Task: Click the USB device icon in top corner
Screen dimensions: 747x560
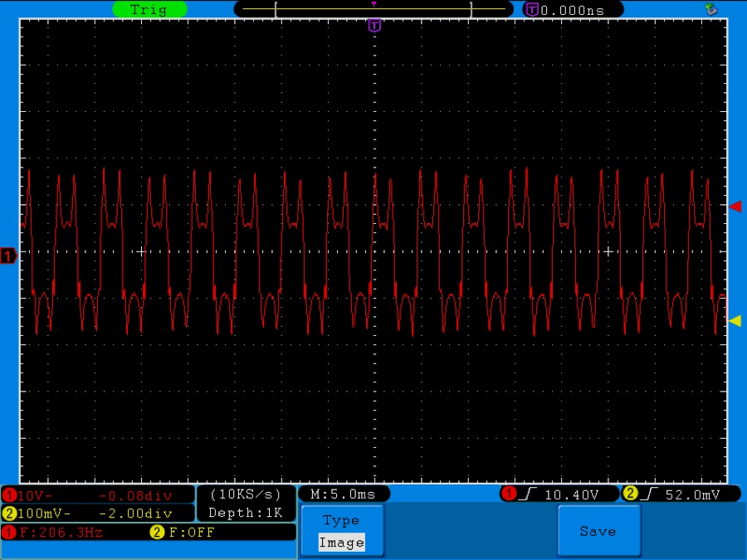Action: [710, 8]
